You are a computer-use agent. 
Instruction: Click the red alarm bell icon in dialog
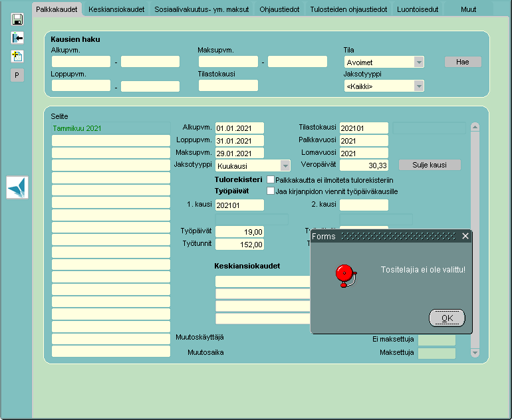[346, 276]
